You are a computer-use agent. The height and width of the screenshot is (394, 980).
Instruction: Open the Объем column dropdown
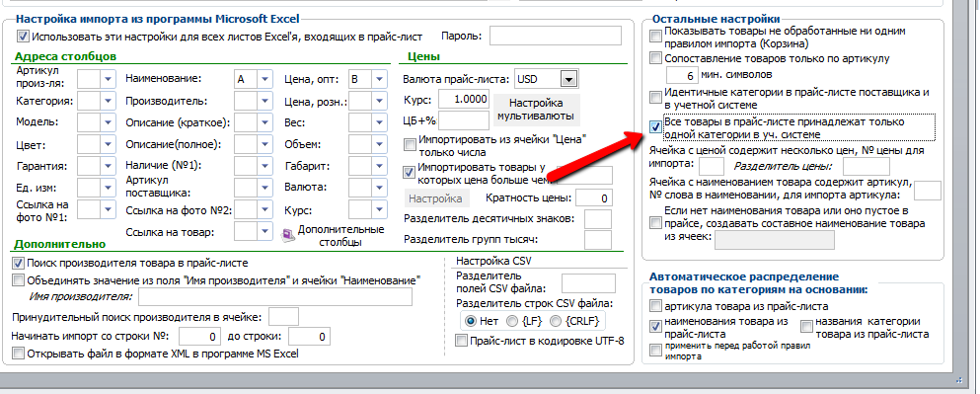tap(379, 145)
